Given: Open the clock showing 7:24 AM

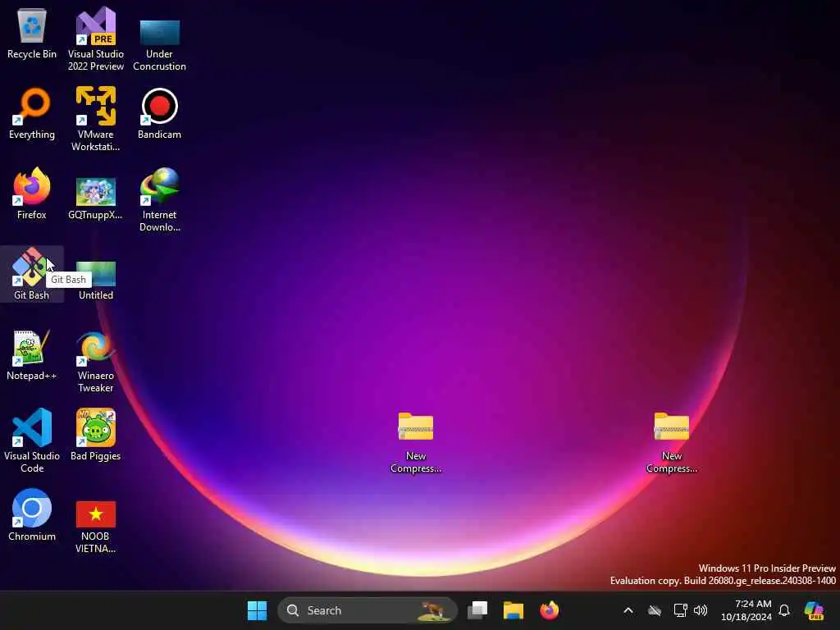Looking at the screenshot, I should (x=746, y=610).
